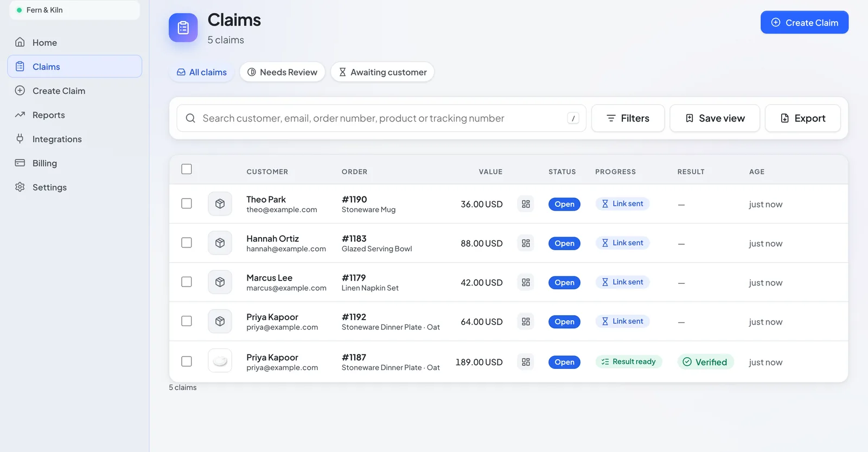Image resolution: width=868 pixels, height=452 pixels.
Task: Sort by the VALUE column header
Action: [490, 171]
